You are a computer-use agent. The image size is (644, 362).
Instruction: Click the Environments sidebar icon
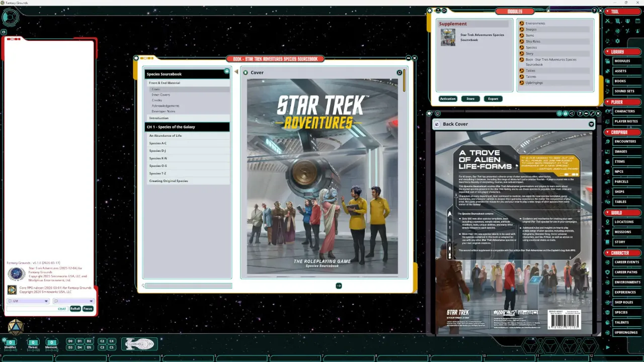point(608,282)
